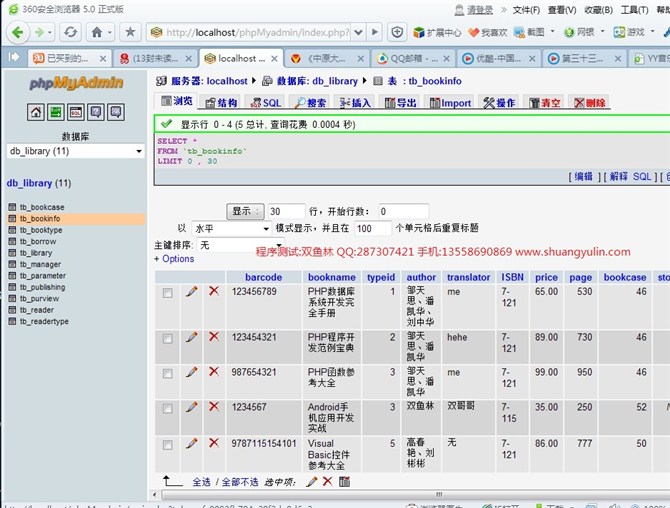The width and height of the screenshot is (670, 508).
Task: Reload the page with refresh icon
Action: tap(71, 32)
